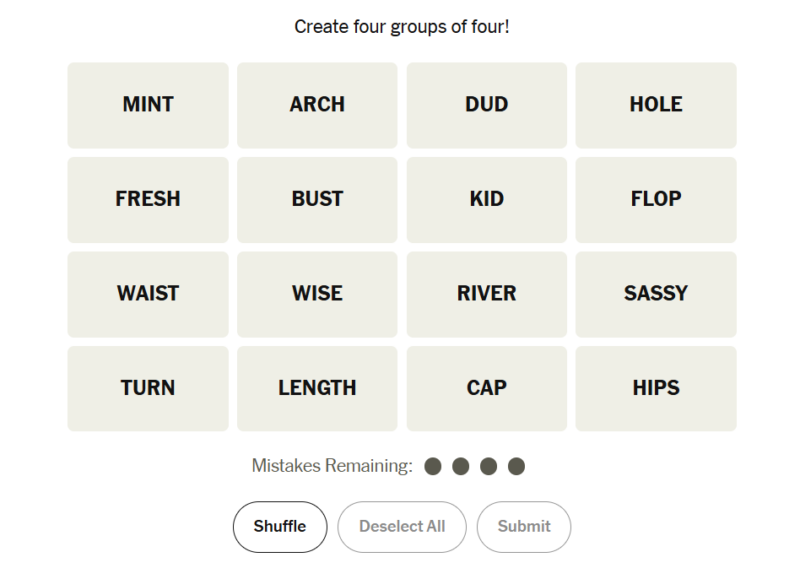Tap the KID word tile
The image size is (800, 579).
(487, 199)
